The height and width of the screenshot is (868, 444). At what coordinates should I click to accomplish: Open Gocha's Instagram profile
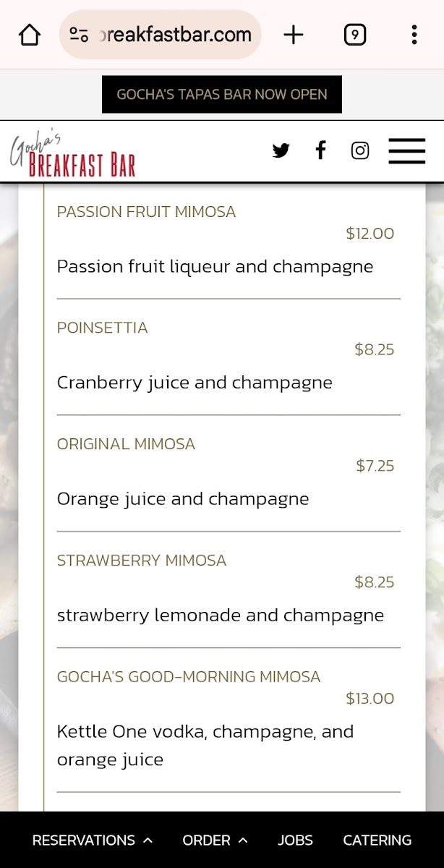(360, 150)
